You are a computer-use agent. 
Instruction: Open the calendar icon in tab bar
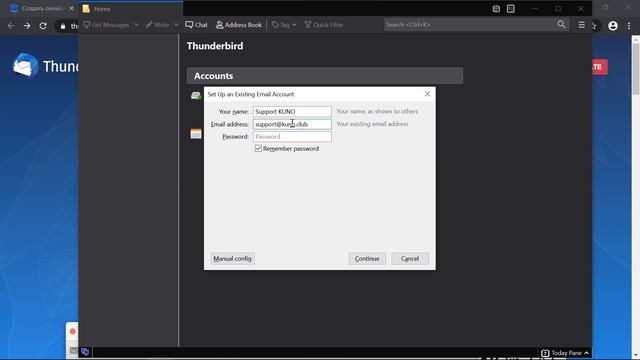(x=496, y=9)
